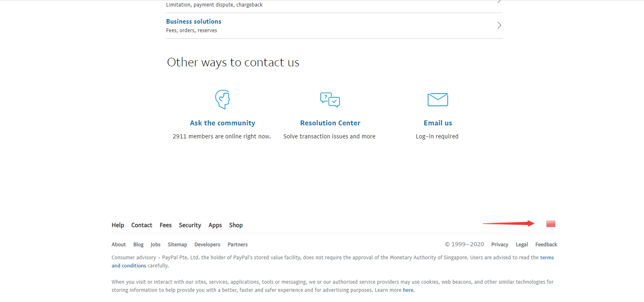Viewport: 644px width, 302px height.
Task: Browse the Apps link
Action: tap(215, 225)
